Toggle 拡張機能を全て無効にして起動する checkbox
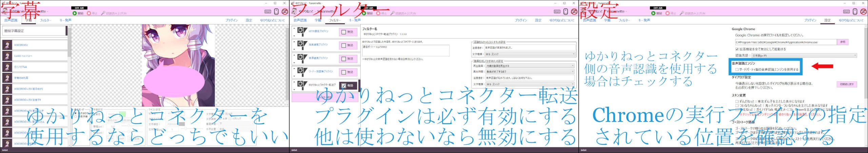 click(737, 49)
